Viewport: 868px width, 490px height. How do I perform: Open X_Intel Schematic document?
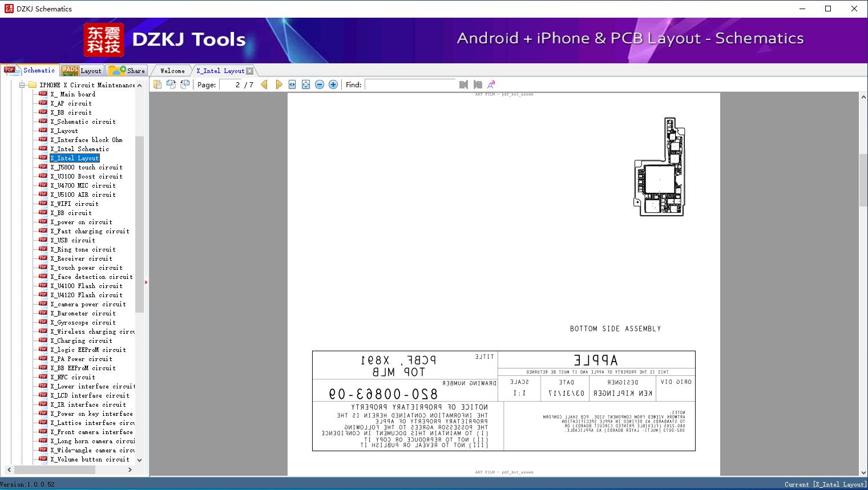(x=79, y=149)
